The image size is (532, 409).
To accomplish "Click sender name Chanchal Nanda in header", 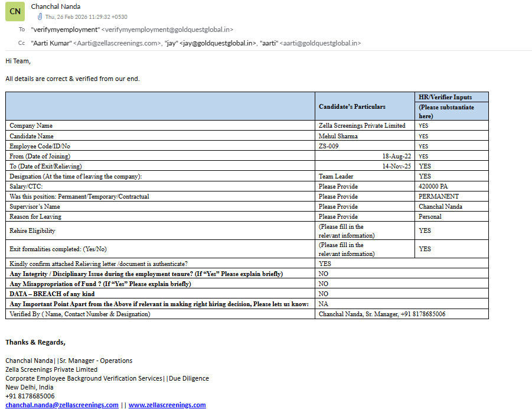I will (56, 7).
